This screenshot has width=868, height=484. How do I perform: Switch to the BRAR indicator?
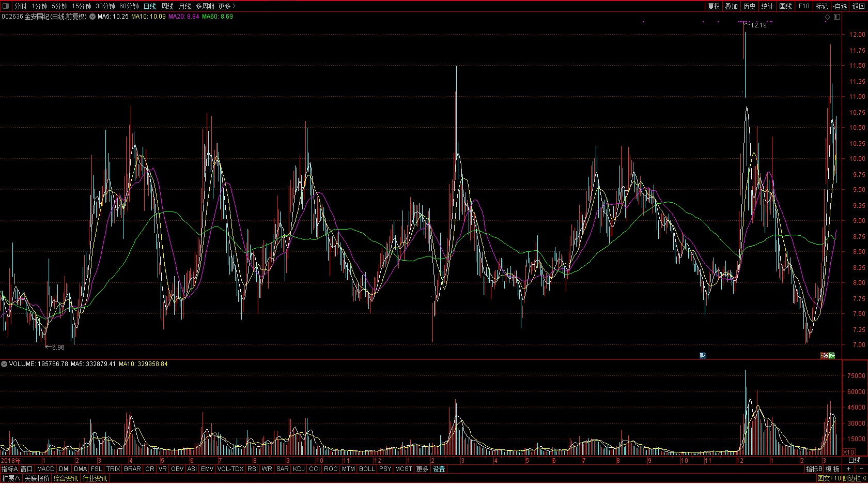132,469
